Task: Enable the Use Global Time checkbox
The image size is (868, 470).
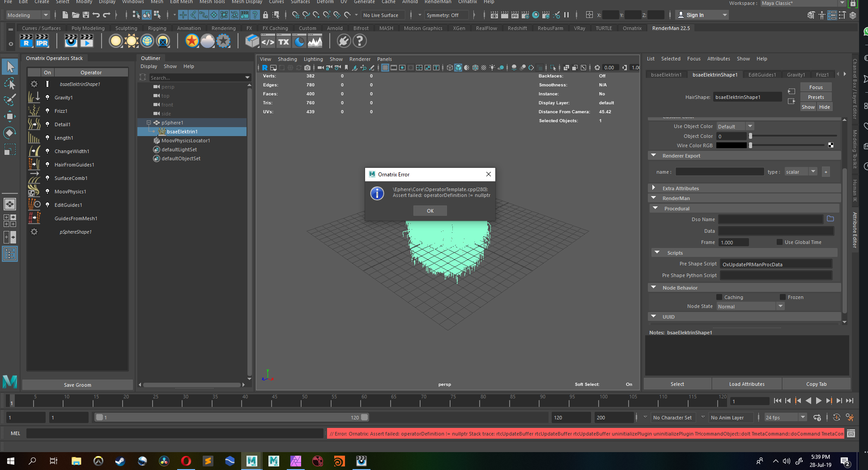Action: (779, 242)
